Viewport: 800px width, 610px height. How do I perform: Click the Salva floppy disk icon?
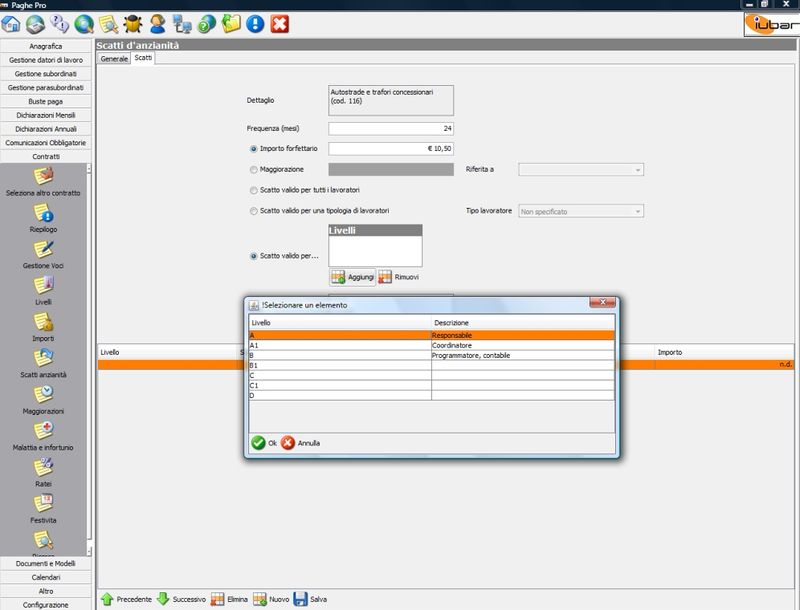[x=300, y=598]
